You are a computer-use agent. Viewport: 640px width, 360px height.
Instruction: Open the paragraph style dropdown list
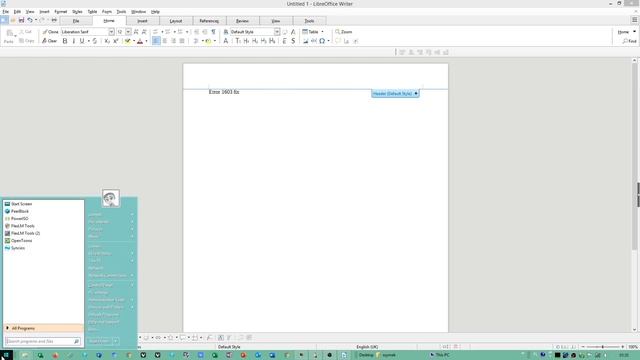(277, 32)
